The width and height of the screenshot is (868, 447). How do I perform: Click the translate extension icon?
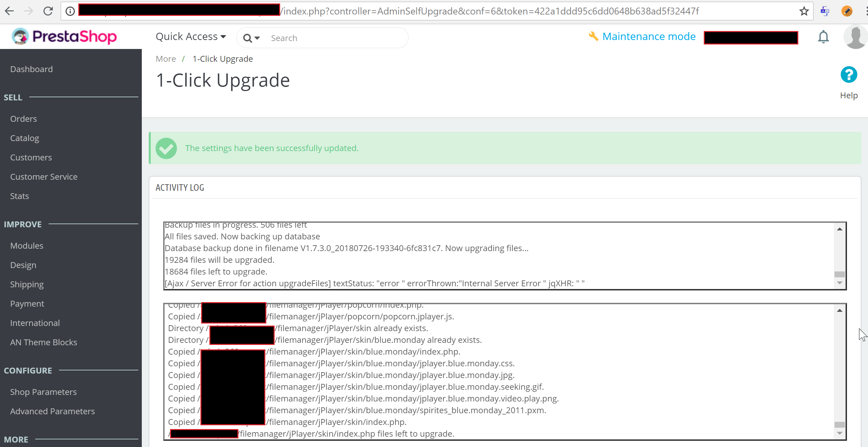(825, 11)
